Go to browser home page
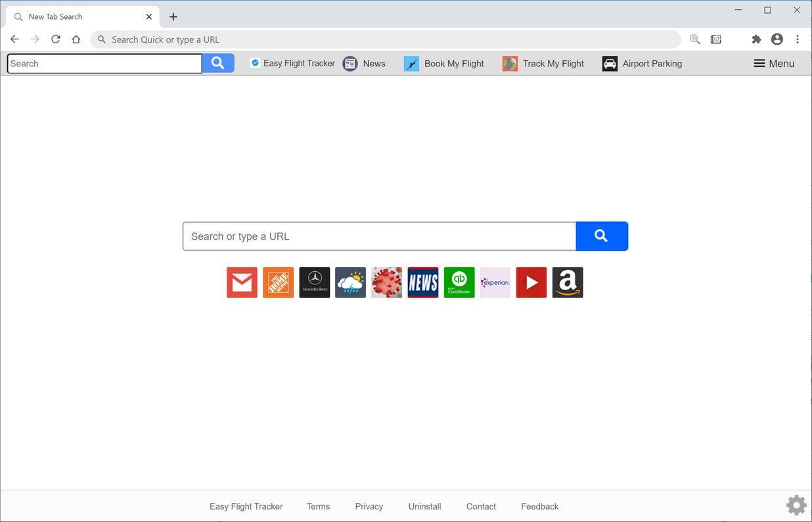Image resolution: width=812 pixels, height=522 pixels. point(76,39)
